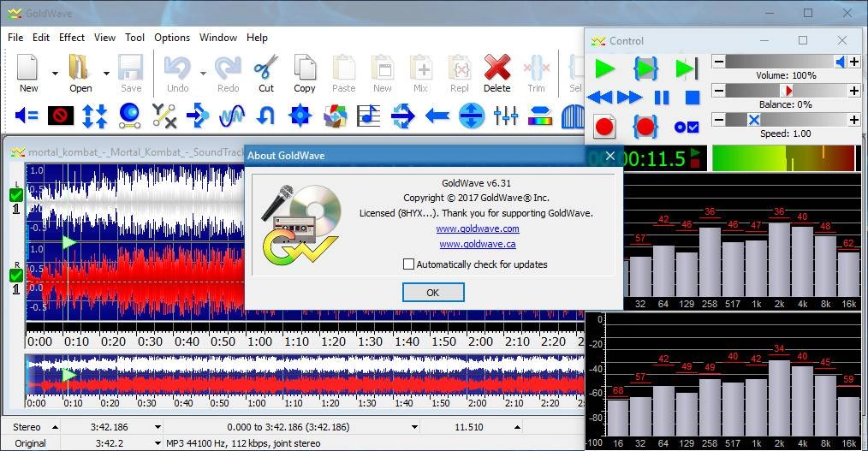Open the Tool menu
The image size is (868, 451).
[x=134, y=38]
